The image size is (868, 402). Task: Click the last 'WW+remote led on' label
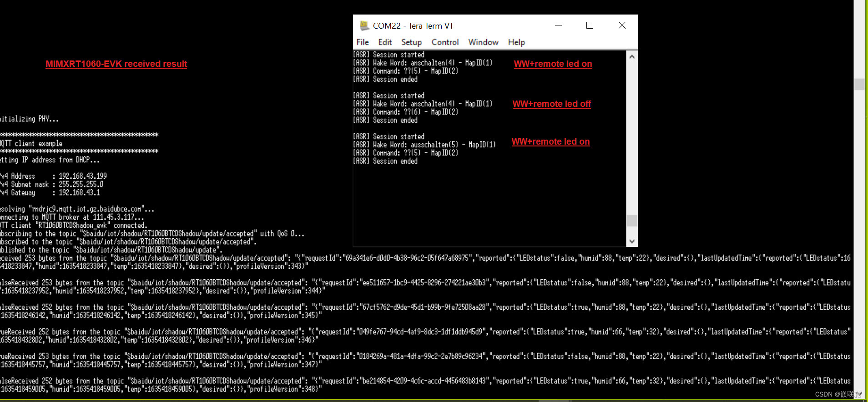point(550,142)
